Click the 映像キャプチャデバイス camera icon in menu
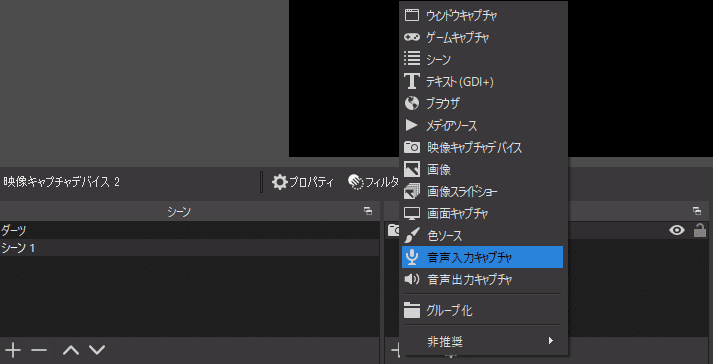Screen dimensions: 713x364 (x=412, y=147)
